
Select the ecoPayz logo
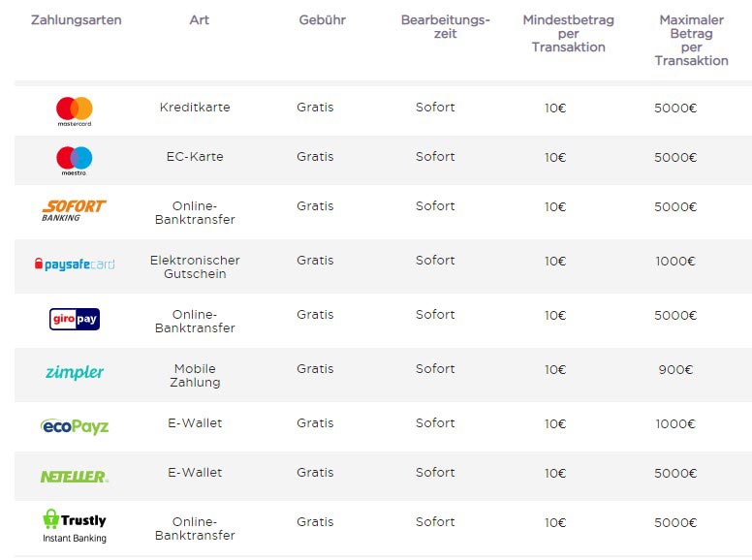coord(75,425)
